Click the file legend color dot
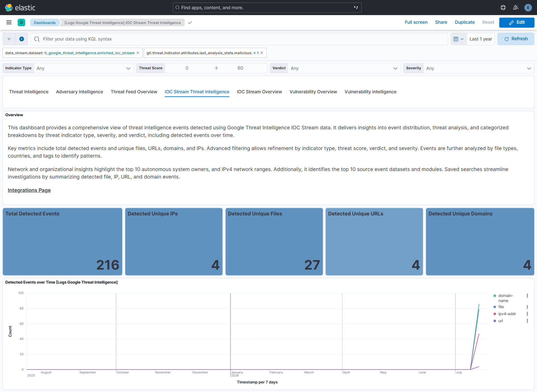The width and height of the screenshot is (537, 392). 495,307
